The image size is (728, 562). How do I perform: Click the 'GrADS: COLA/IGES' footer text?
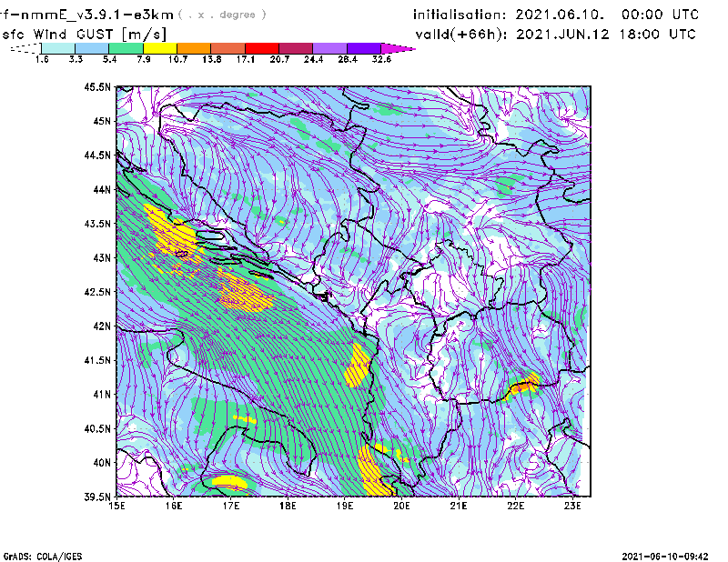pyautogui.click(x=43, y=557)
